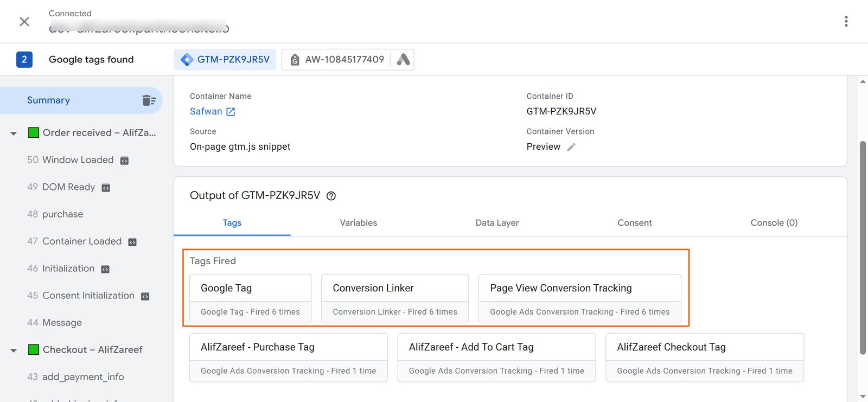Select the GTM-PZK9JR5V container chip
The image size is (868, 402).
pyautogui.click(x=225, y=60)
